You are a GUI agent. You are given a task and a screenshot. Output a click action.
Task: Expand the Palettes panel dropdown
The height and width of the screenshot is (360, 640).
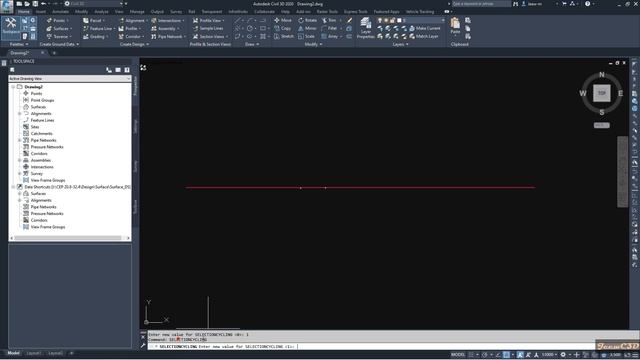click(19, 44)
